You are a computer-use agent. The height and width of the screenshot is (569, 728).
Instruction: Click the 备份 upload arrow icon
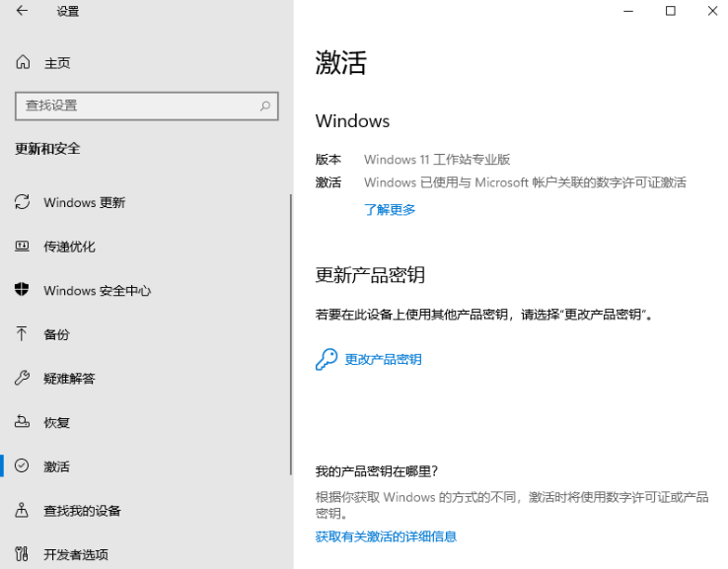click(x=22, y=333)
